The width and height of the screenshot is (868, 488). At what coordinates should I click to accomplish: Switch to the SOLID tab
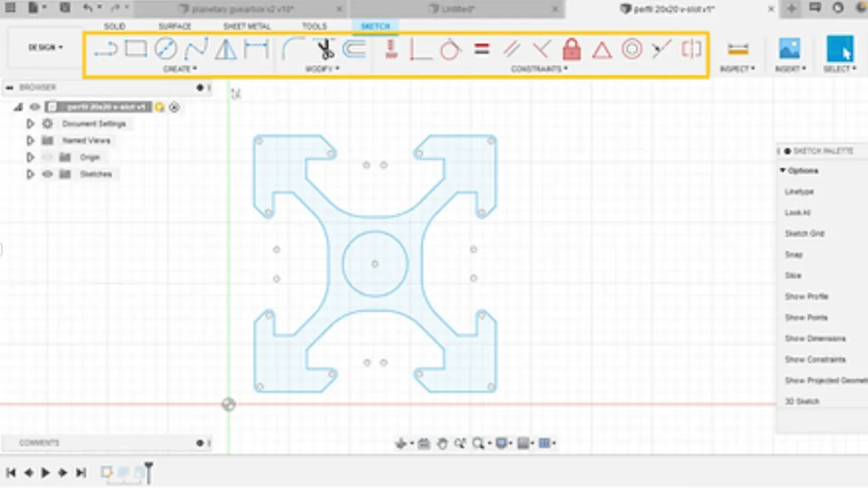click(x=114, y=26)
